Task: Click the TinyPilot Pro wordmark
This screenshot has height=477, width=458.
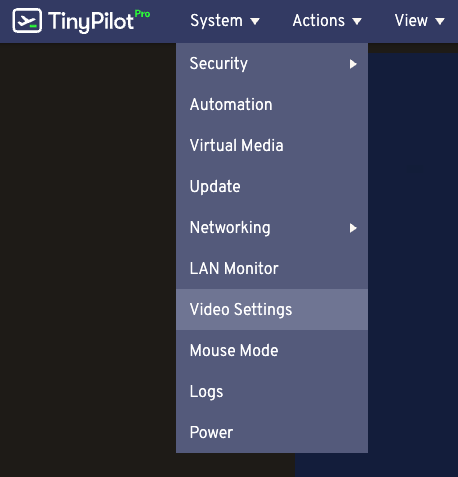Action: coord(99,21)
